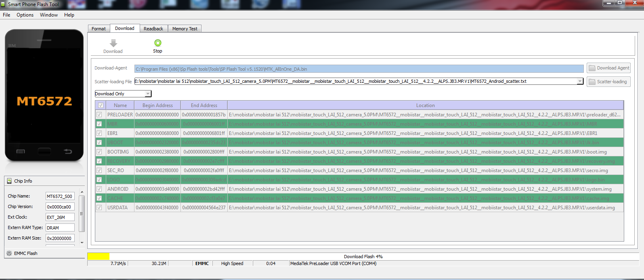Viewport: 644px width, 280px height.
Task: Open the Download Only mode dropdown
Action: (x=148, y=94)
